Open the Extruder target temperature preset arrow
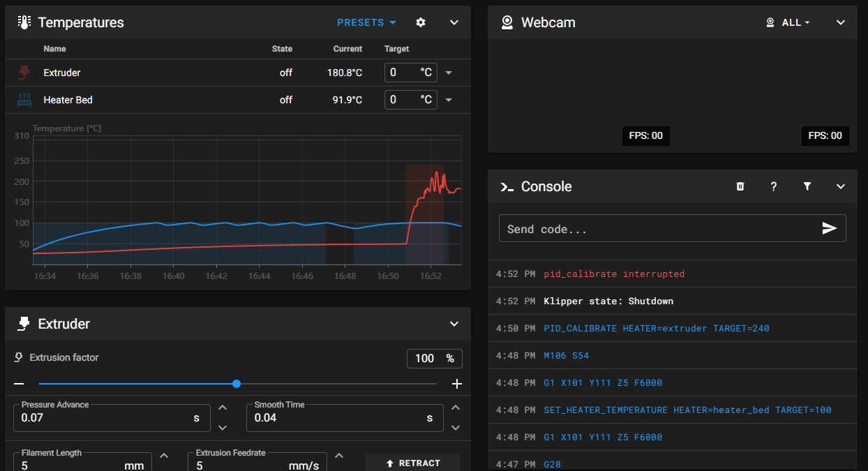868x471 pixels. (x=449, y=73)
